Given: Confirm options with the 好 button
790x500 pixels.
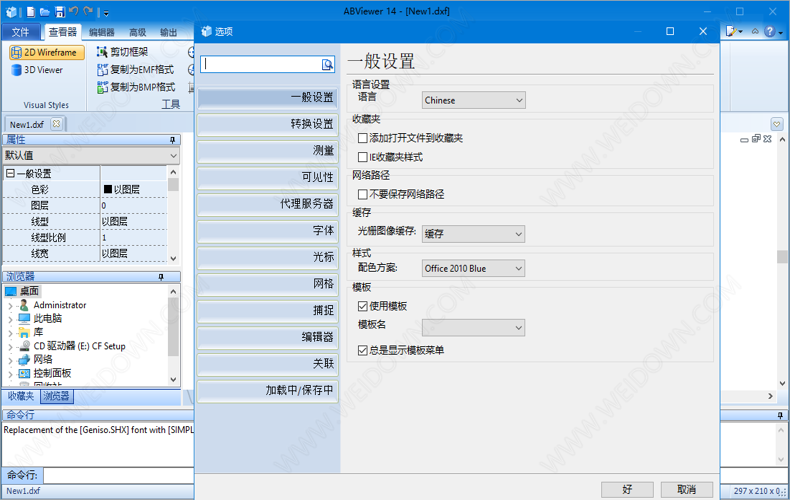Looking at the screenshot, I should [x=627, y=489].
